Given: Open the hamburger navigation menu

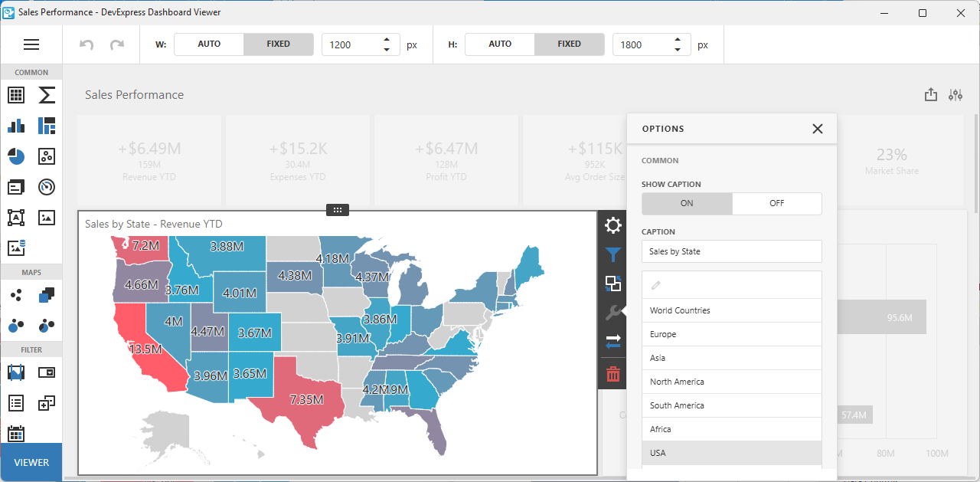Looking at the screenshot, I should pyautogui.click(x=31, y=44).
